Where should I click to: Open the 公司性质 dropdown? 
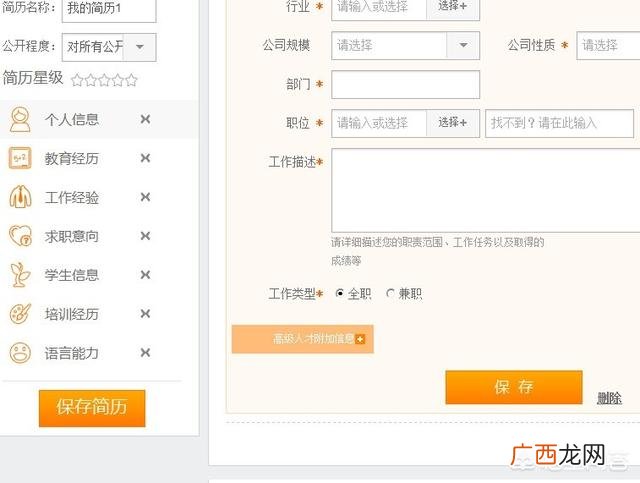coord(608,45)
